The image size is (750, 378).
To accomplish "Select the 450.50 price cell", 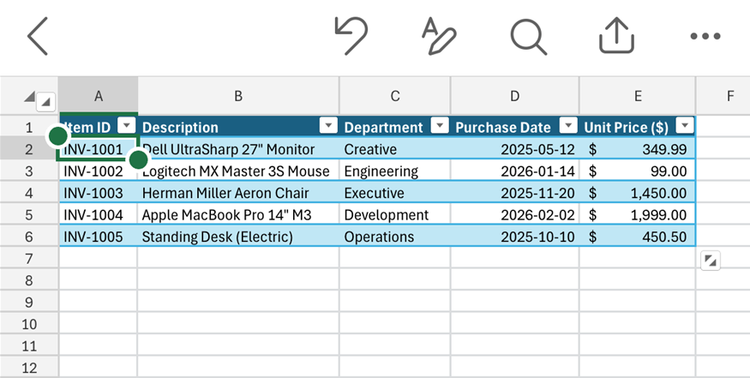I will coord(638,236).
